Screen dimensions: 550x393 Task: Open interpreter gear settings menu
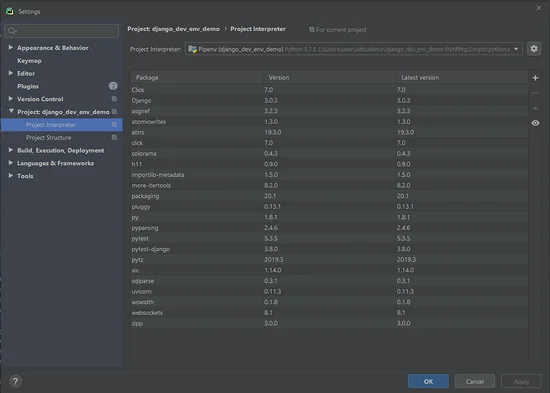pyautogui.click(x=534, y=49)
